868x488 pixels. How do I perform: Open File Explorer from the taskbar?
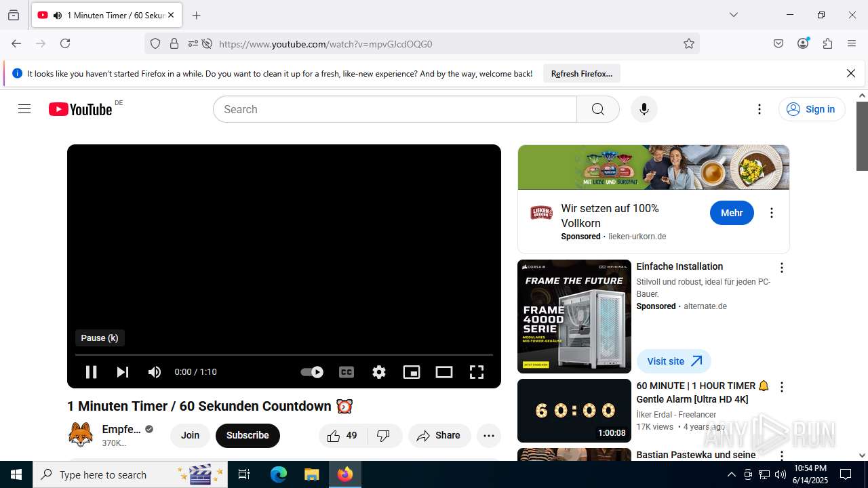point(311,474)
